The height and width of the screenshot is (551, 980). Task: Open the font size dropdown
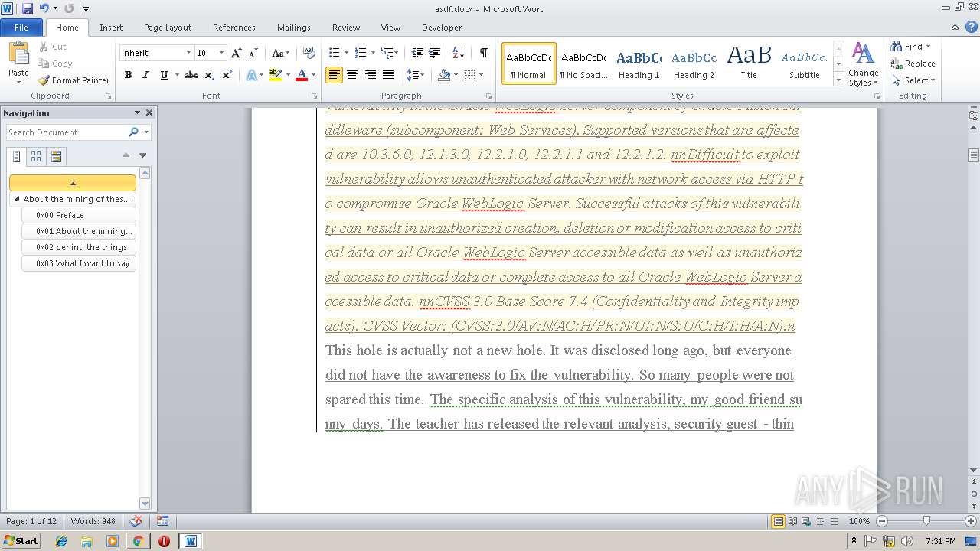[222, 53]
